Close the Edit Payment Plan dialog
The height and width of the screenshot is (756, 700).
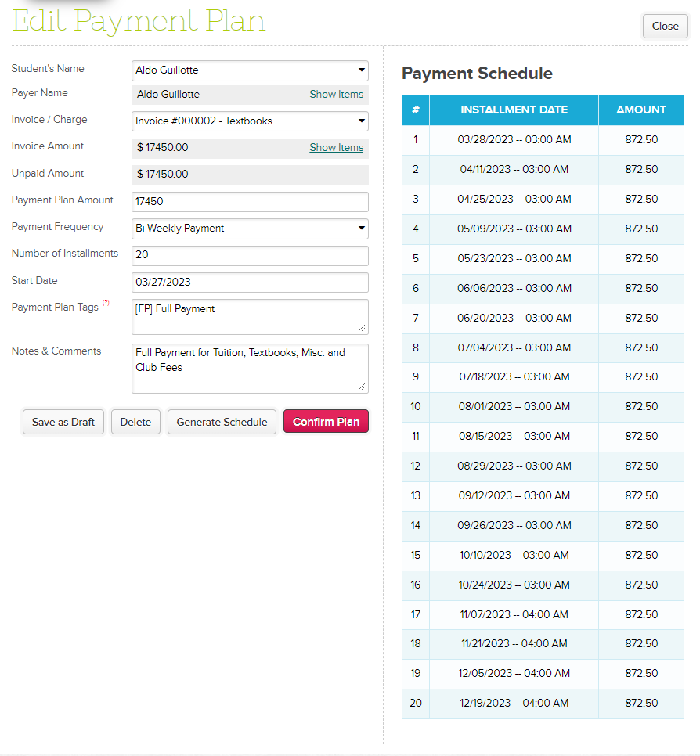coord(665,26)
